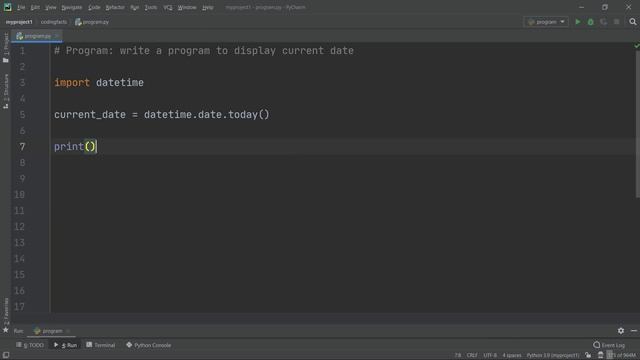Open the Terminal tool window
Viewport: 640px width, 360px height.
click(100, 345)
